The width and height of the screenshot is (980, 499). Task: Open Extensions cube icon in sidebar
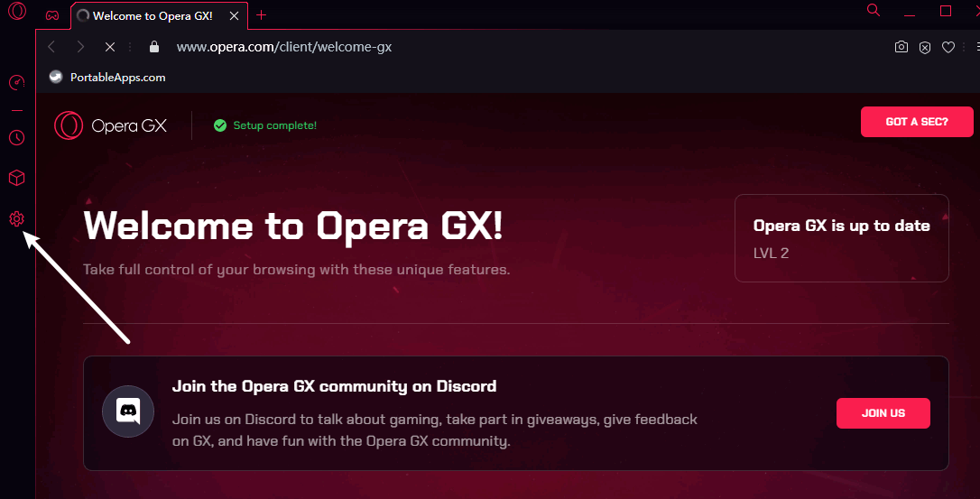click(x=17, y=179)
